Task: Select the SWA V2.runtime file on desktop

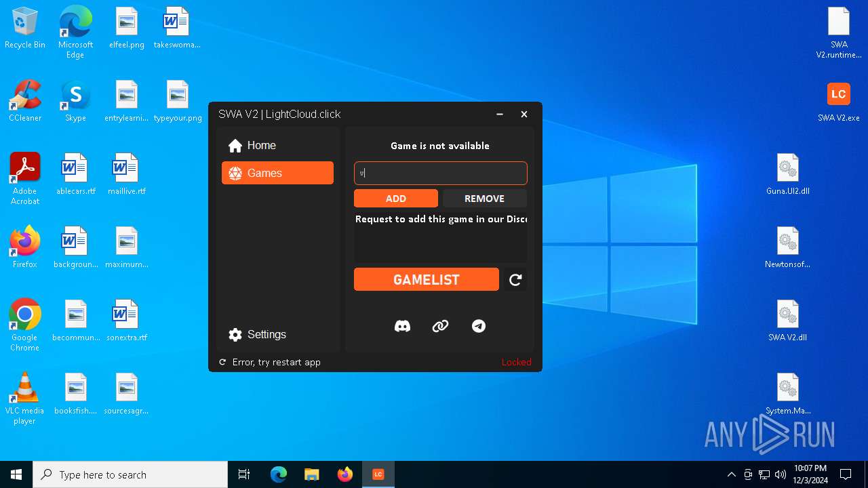Action: (839, 33)
